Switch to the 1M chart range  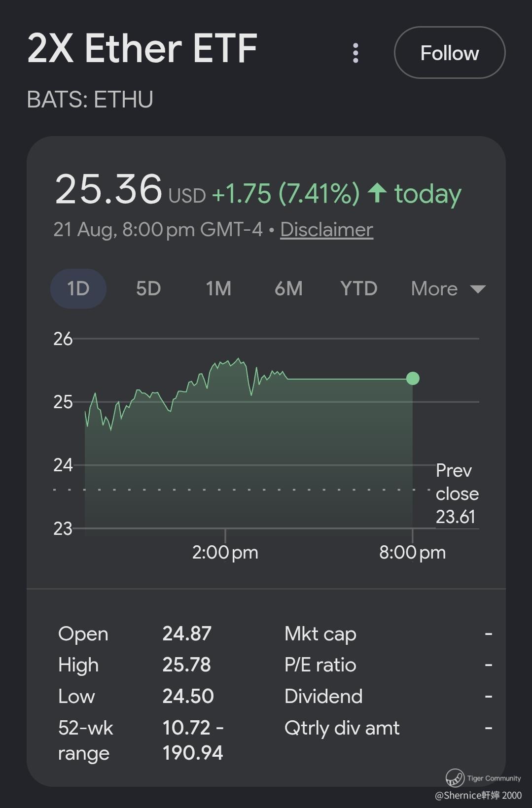point(218,288)
